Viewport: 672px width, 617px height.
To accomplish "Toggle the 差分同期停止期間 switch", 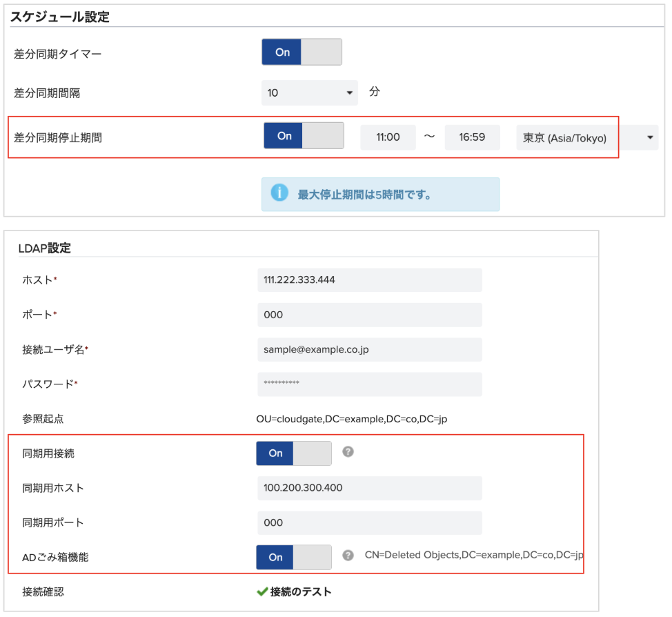I will point(304,135).
